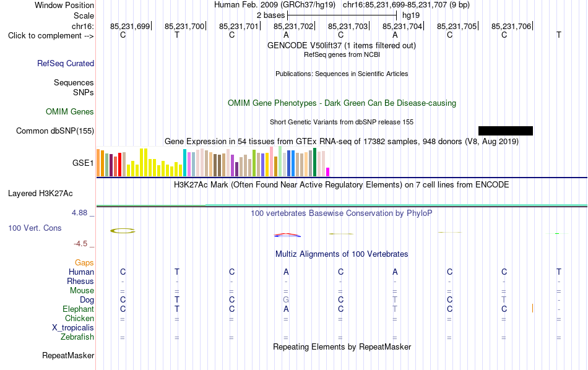The height and width of the screenshot is (370, 588).
Task: Click 'Publications: Sequences in Scientific Articles' title
Action: pos(342,74)
